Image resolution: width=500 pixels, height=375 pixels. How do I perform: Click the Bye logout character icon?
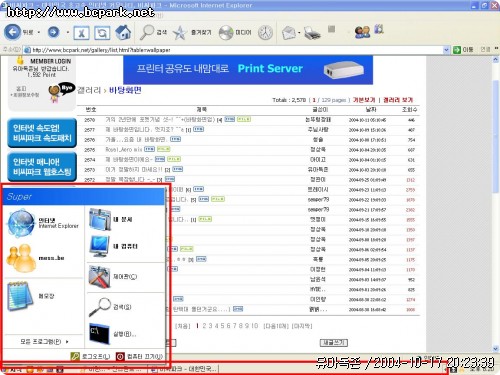pos(61,92)
